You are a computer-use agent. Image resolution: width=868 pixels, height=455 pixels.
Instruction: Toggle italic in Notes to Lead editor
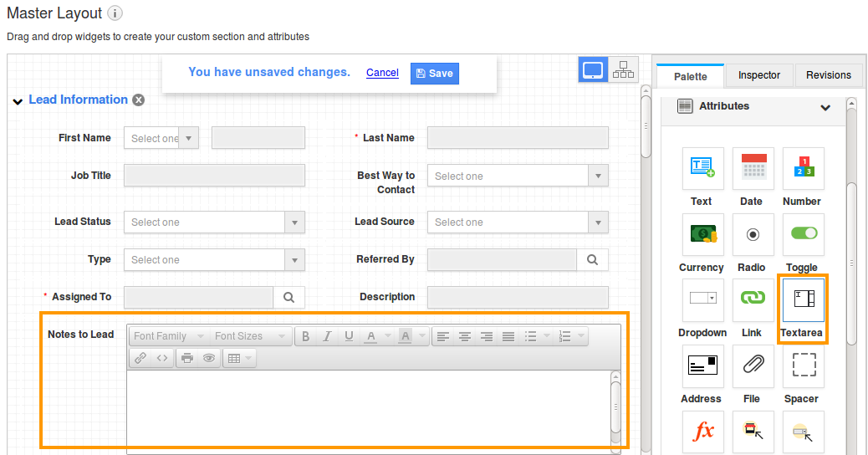point(327,336)
